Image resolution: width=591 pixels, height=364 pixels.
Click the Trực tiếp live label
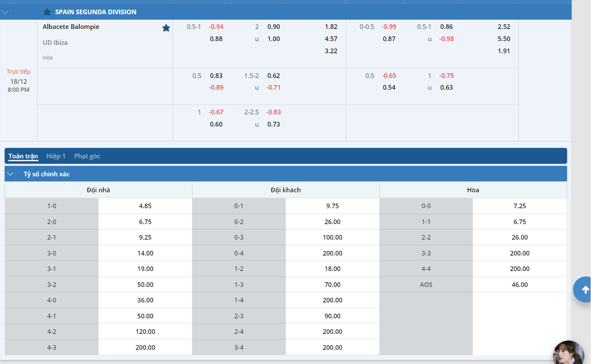tap(18, 72)
